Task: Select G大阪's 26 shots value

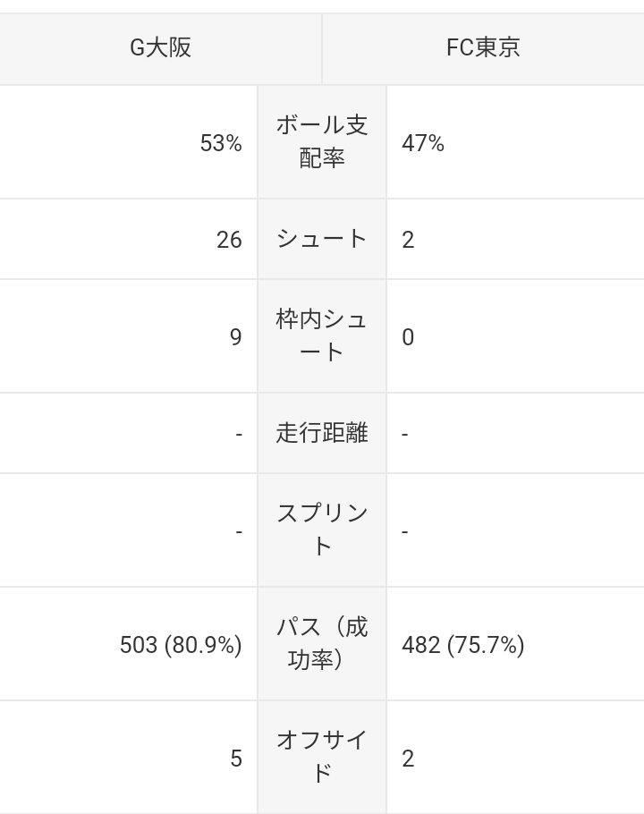Action: pyautogui.click(x=229, y=240)
